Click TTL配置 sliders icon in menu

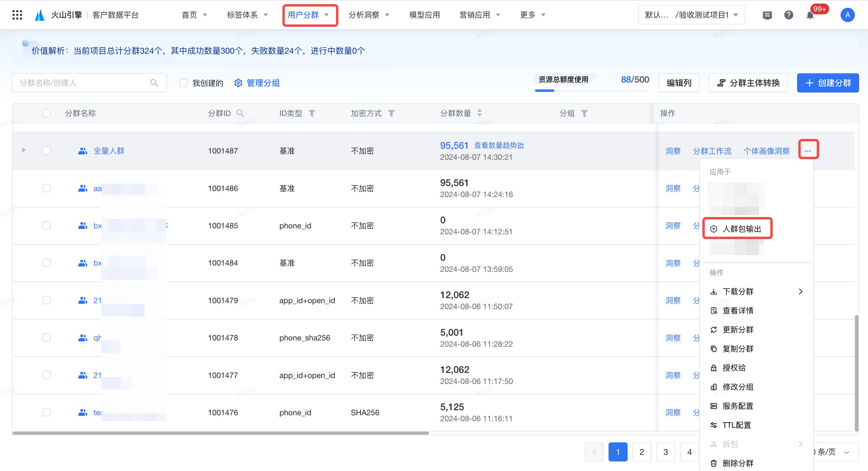coord(713,425)
